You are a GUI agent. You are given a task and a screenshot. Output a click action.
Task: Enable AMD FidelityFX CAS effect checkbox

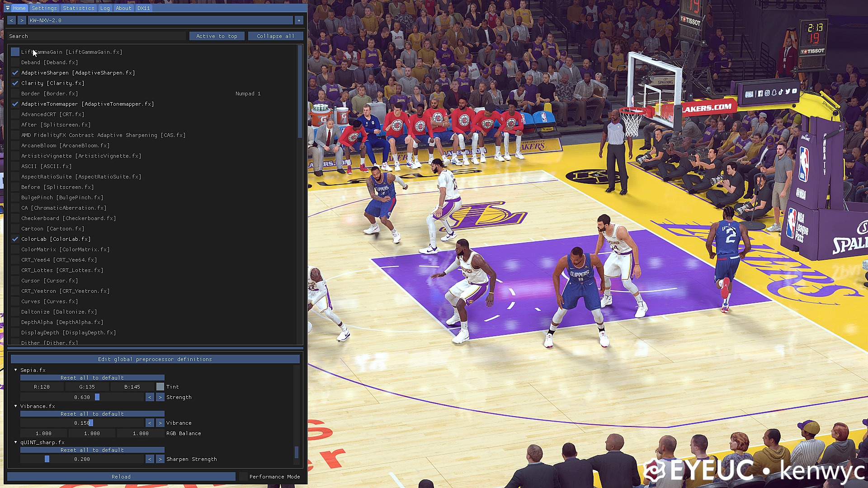pyautogui.click(x=15, y=135)
